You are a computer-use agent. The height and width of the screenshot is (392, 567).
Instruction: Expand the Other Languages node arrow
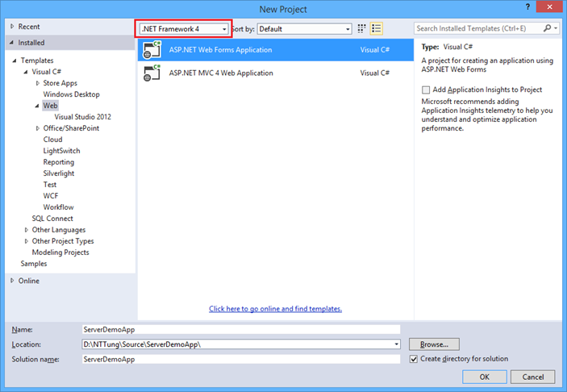tap(27, 230)
